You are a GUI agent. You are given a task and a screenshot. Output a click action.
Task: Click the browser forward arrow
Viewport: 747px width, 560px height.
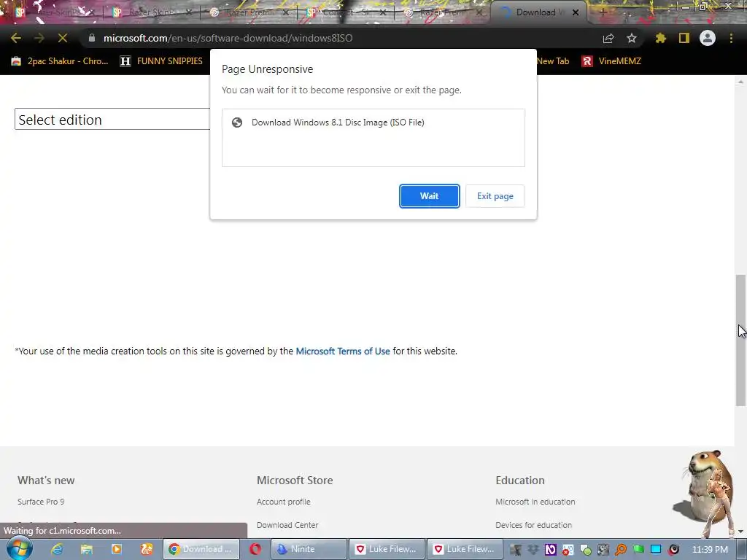pos(39,38)
